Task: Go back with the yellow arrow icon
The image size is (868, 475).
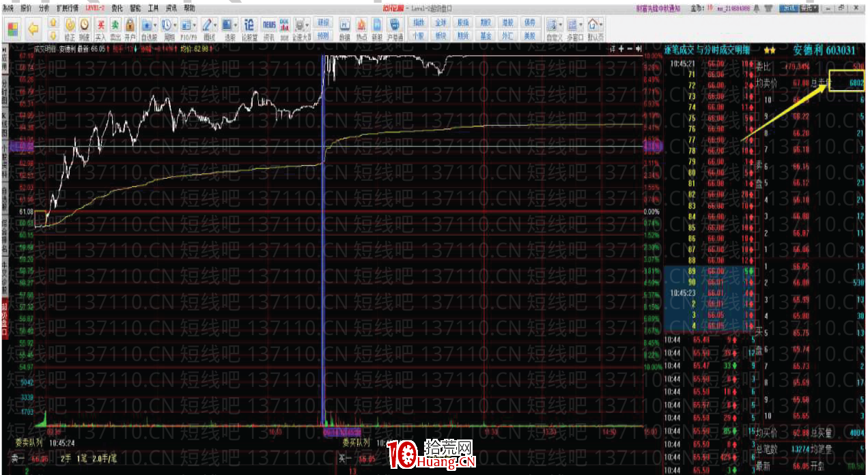Action: tap(33, 29)
